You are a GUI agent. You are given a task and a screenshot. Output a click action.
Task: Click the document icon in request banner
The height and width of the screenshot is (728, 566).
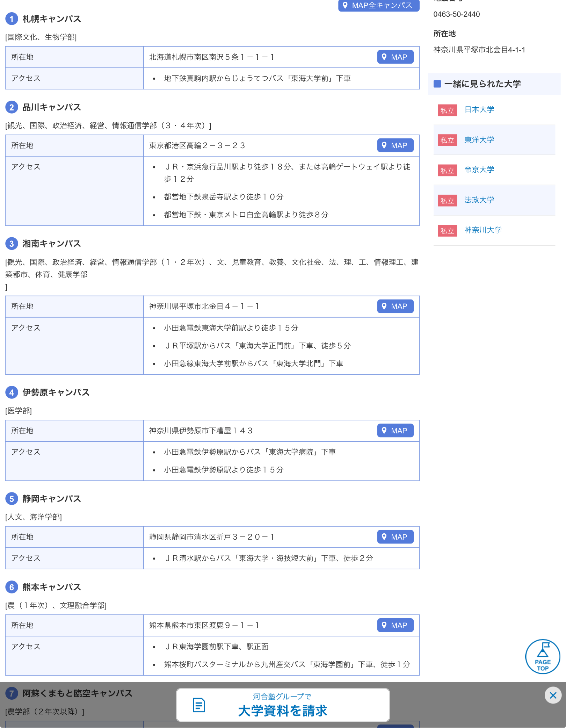pyautogui.click(x=199, y=705)
